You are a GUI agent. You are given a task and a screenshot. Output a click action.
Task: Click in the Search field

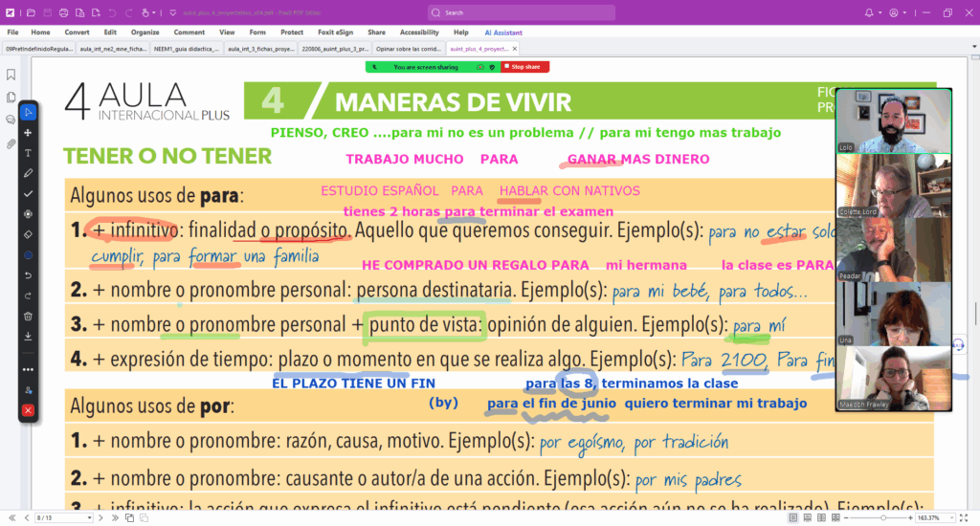pos(522,12)
